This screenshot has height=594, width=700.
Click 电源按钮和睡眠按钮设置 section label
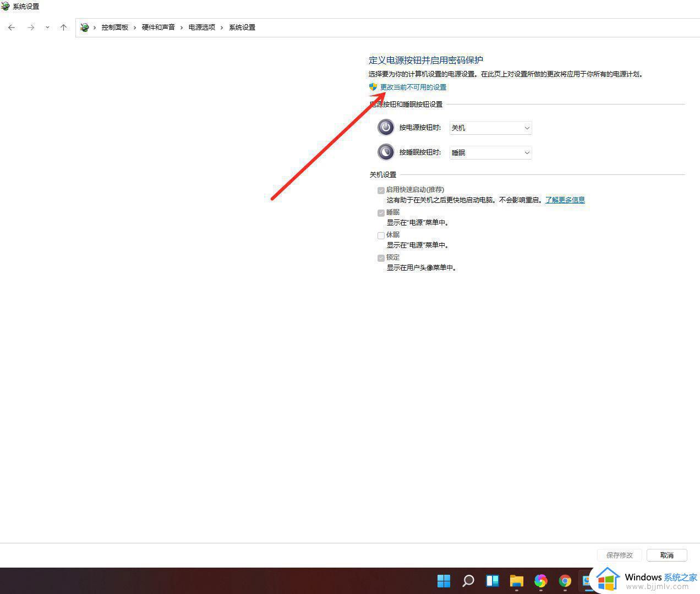[406, 105]
